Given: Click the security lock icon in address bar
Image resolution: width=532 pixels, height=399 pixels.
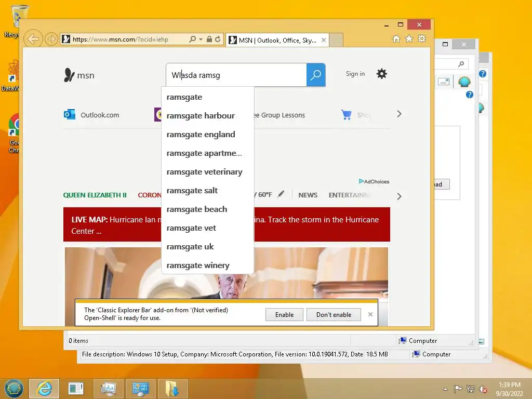Looking at the screenshot, I should click(x=209, y=39).
